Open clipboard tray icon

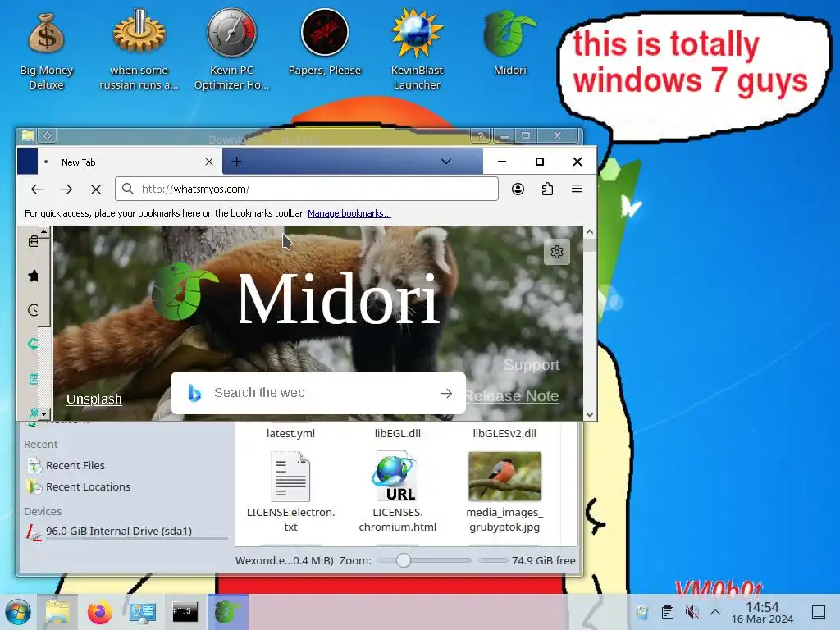click(668, 612)
